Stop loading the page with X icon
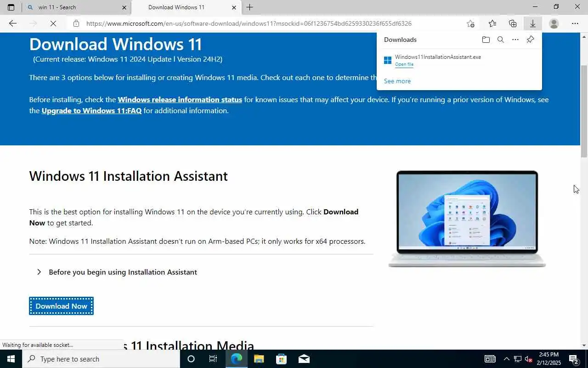 click(x=53, y=23)
